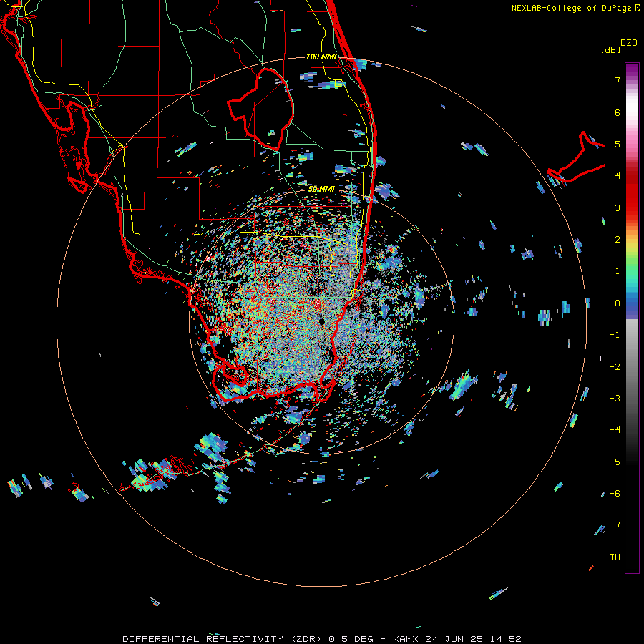Click the Differential Reflectivity product title caption
This screenshot has height=644, width=644.
tap(322, 639)
